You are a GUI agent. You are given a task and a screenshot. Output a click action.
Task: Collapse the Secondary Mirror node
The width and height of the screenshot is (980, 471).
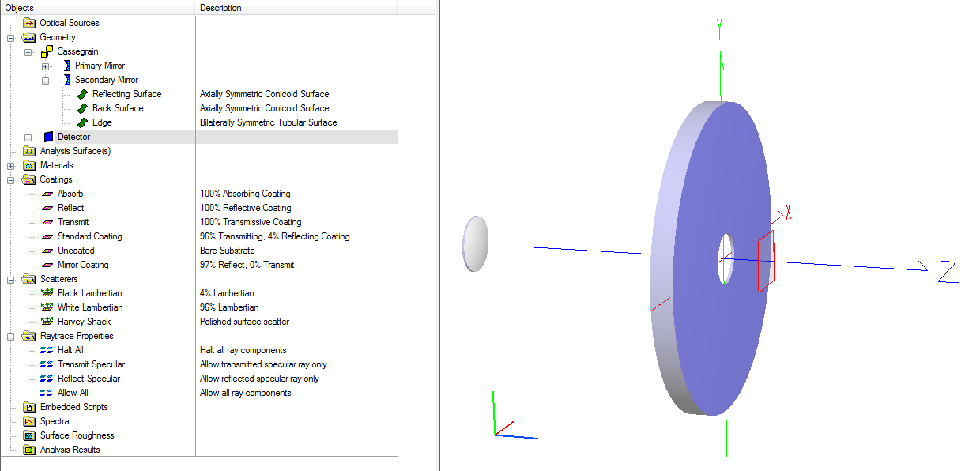point(46,80)
